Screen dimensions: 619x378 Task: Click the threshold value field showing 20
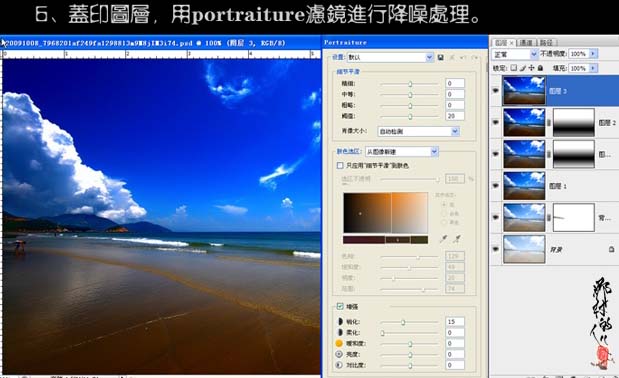pos(455,116)
